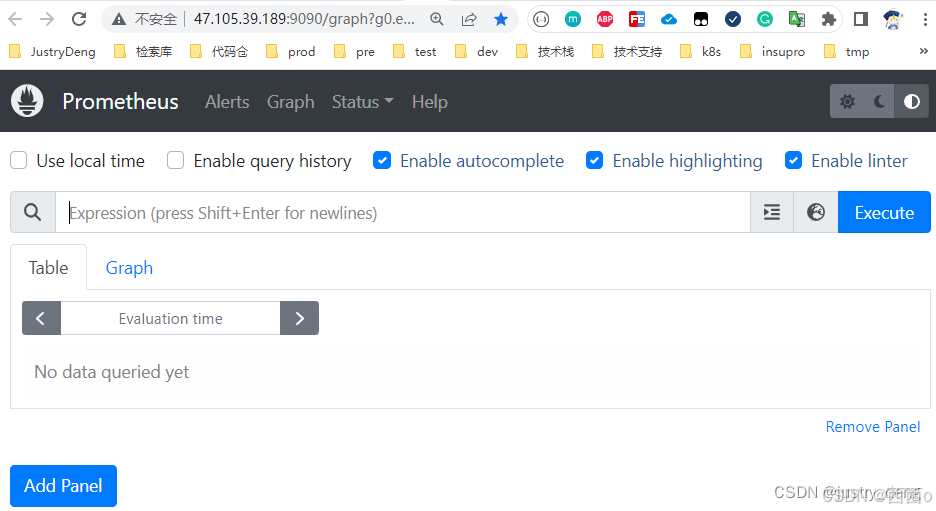
Task: Open the Chrome profile avatar
Action: (x=893, y=19)
